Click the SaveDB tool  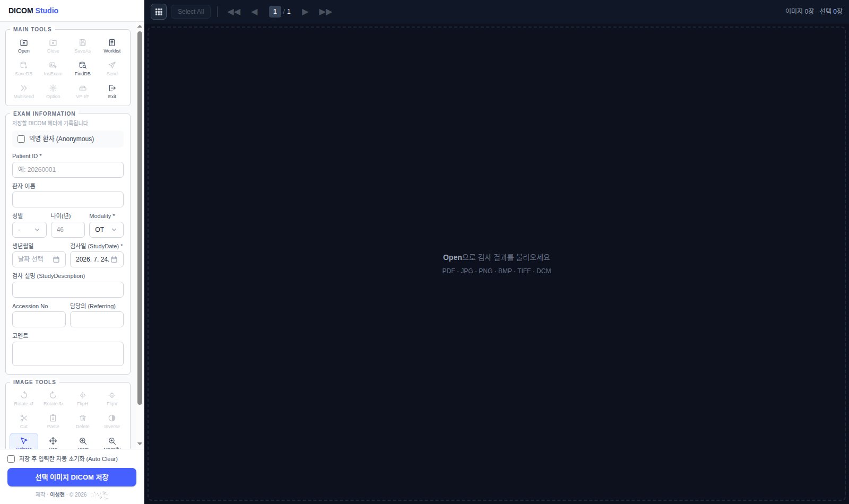click(24, 68)
